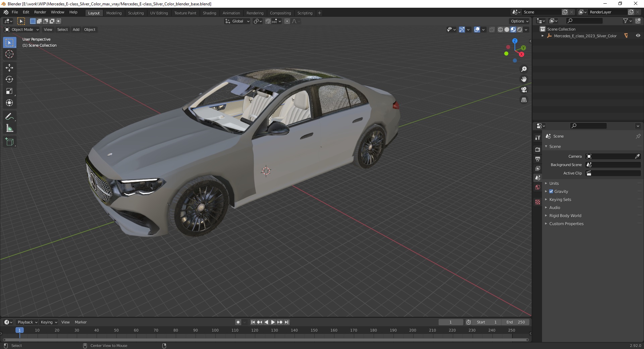Pin the Scene properties with pin icon

point(638,136)
